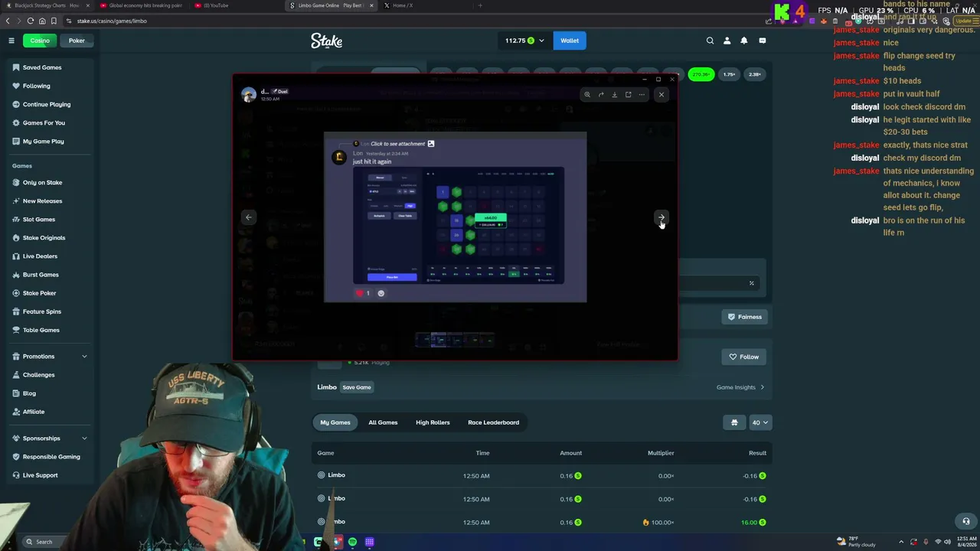The width and height of the screenshot is (980, 551).
Task: Open the live support headset icon
Action: tap(965, 521)
